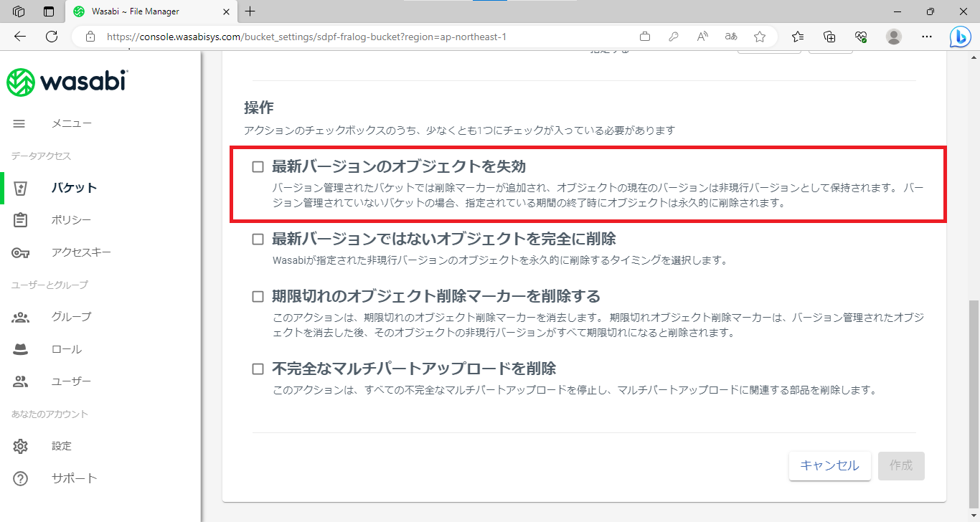The image size is (980, 522).
Task: Click the description starting Wasabiが指定された非現行バージョン
Action: pyautogui.click(x=500, y=260)
